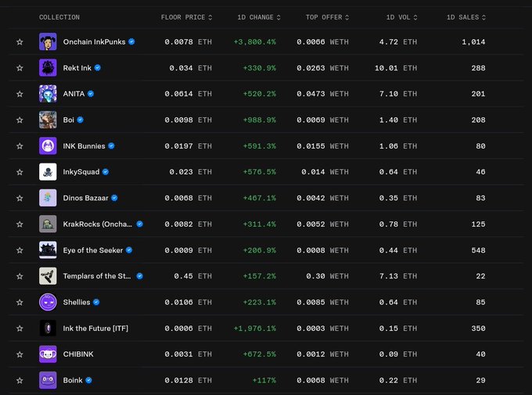Sort by Top Offer column
This screenshot has width=532, height=395.
point(327,17)
